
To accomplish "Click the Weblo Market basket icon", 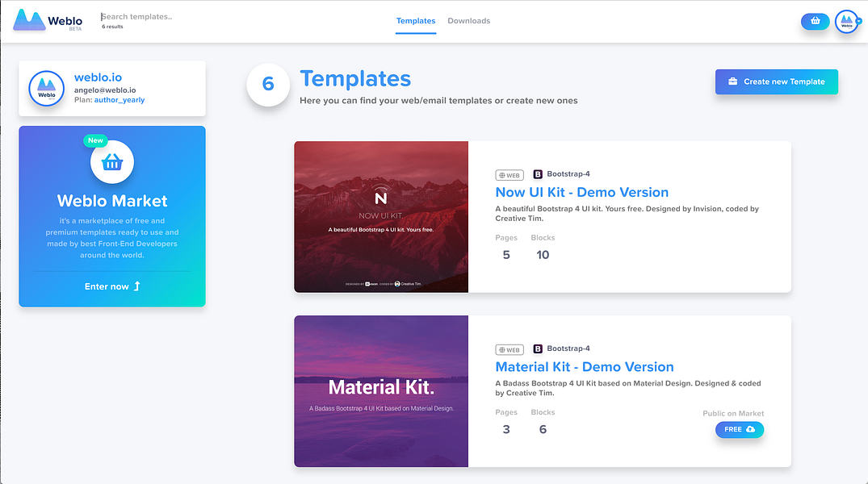I will coord(111,162).
